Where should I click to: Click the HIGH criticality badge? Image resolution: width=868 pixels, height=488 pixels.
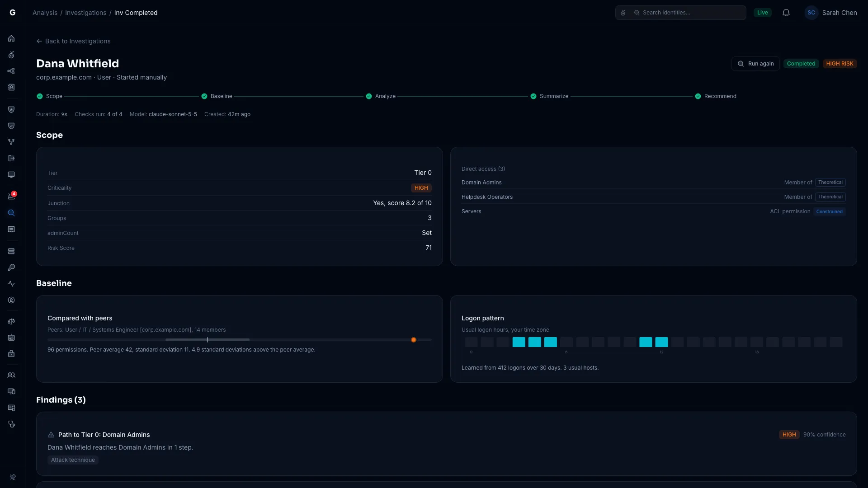[421, 188]
